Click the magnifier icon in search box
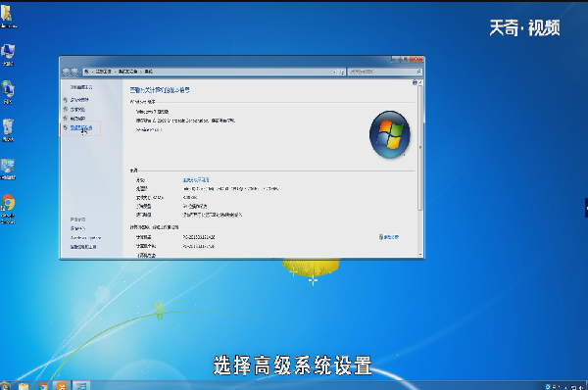The height and width of the screenshot is (390, 588). 418,72
